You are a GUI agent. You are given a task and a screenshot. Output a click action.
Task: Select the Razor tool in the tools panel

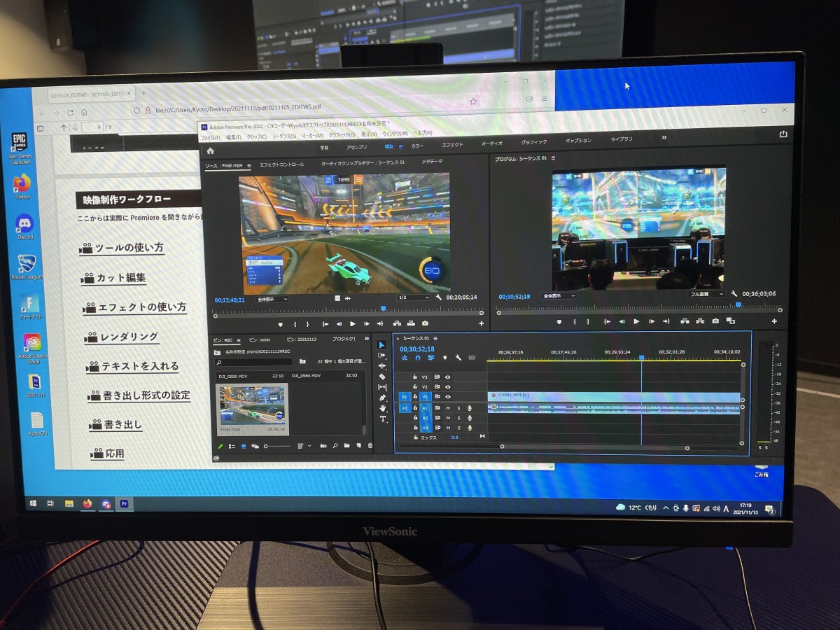pyautogui.click(x=382, y=377)
